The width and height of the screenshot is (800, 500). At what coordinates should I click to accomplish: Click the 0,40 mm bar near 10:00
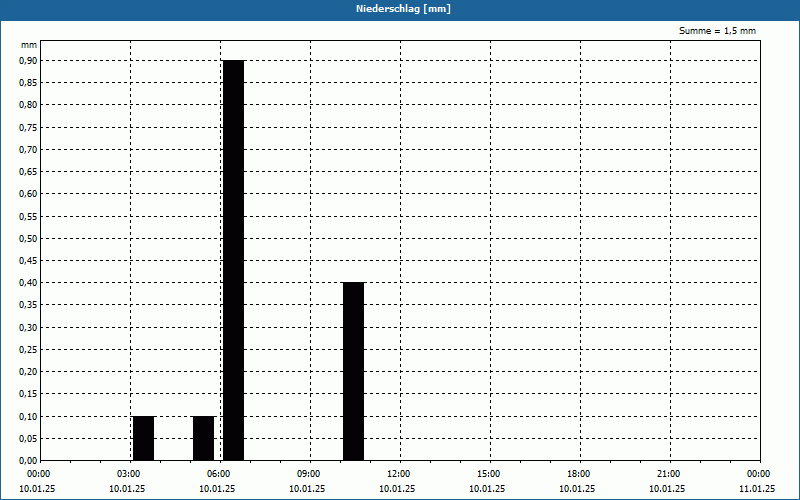click(354, 371)
